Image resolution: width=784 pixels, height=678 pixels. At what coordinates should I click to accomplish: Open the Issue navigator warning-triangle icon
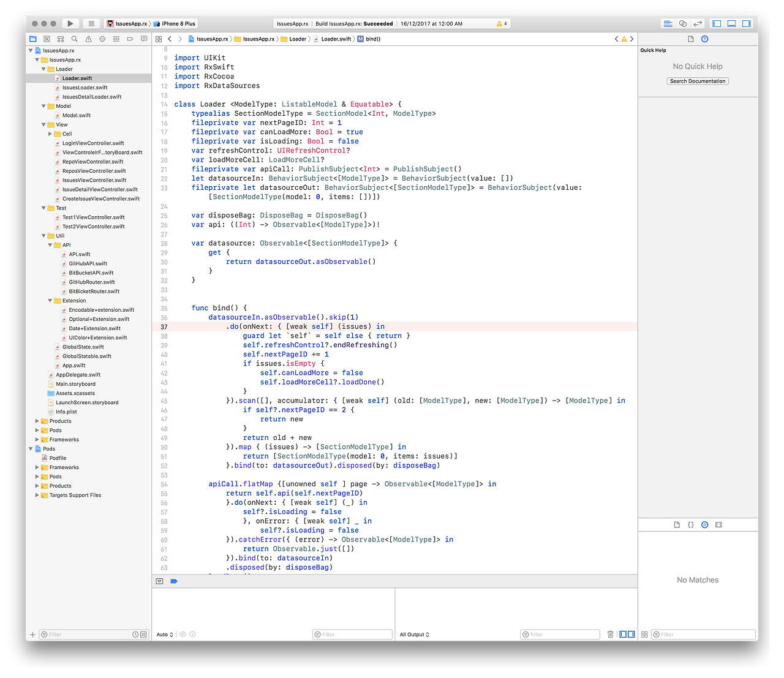[x=88, y=39]
